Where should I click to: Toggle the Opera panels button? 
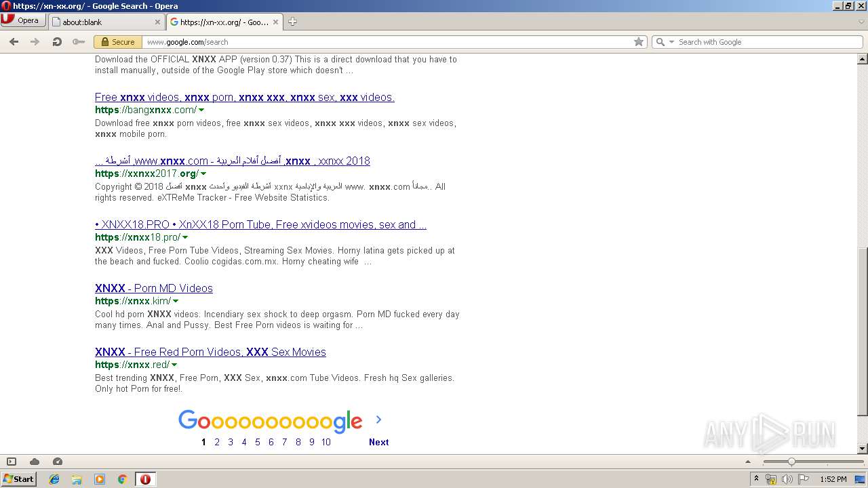(12, 462)
